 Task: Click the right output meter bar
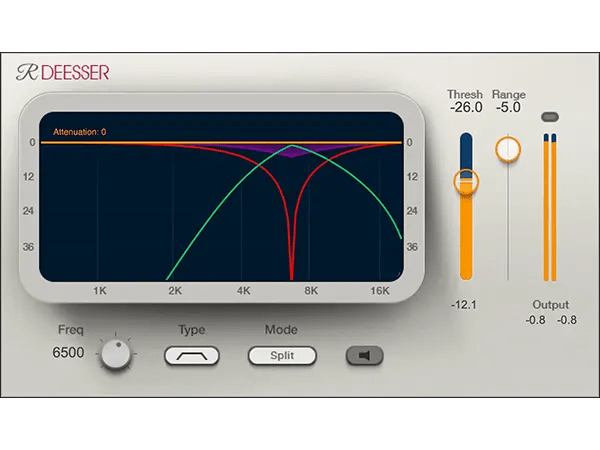[x=554, y=207]
